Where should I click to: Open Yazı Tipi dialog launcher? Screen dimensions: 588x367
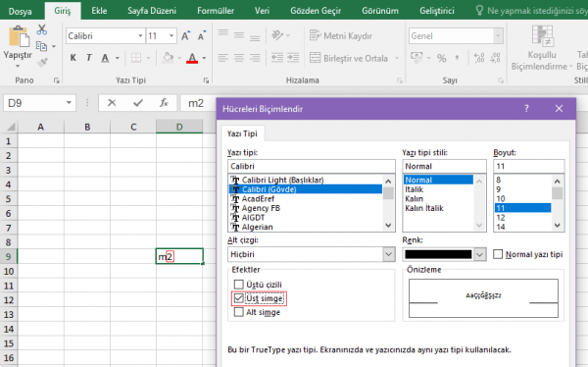click(x=206, y=80)
